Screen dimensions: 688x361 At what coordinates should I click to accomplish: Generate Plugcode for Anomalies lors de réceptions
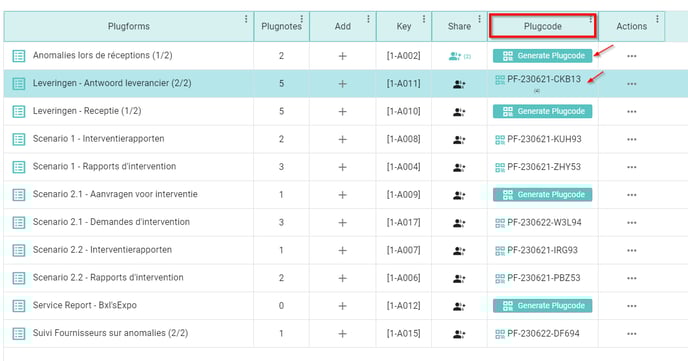(542, 56)
